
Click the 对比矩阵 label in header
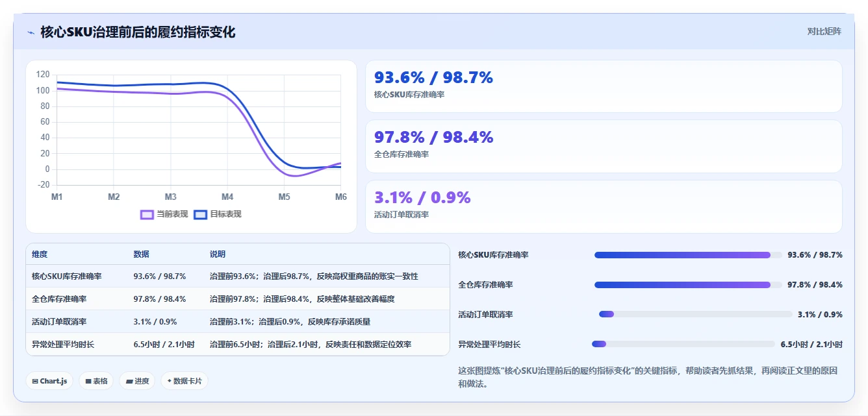[824, 31]
